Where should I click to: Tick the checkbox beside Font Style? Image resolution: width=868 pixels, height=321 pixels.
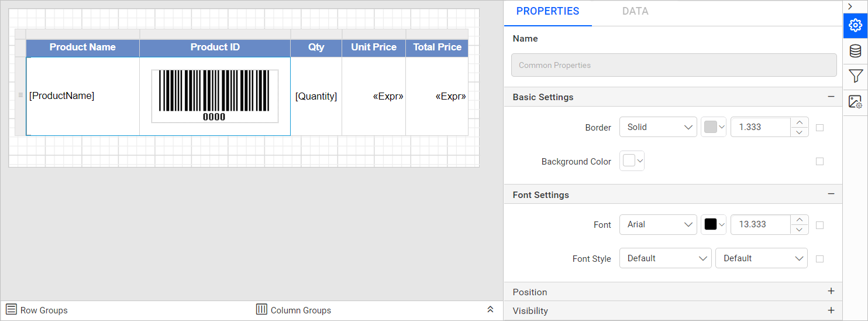pyautogui.click(x=819, y=259)
